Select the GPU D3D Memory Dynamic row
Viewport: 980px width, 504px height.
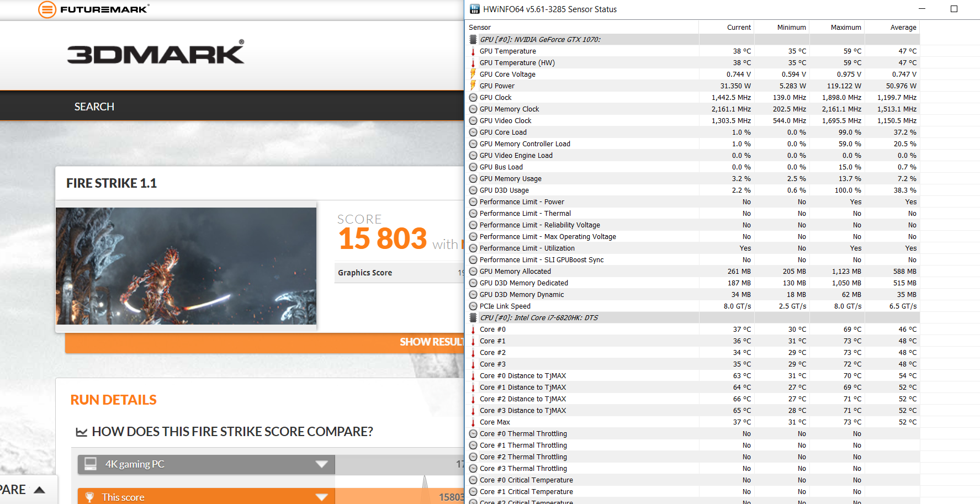pos(693,294)
